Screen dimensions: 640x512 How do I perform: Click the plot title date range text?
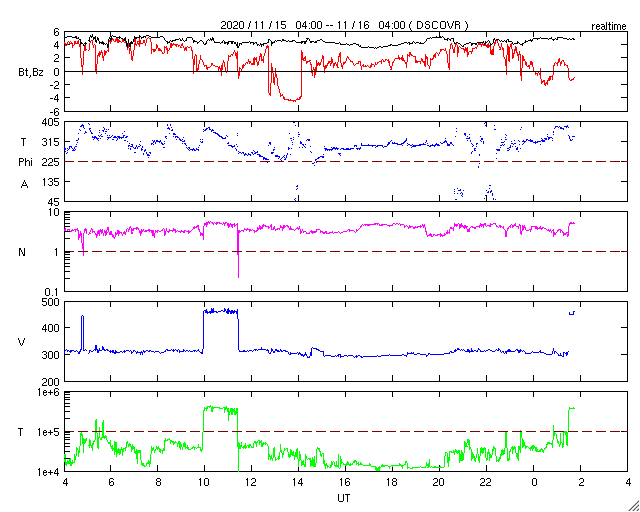click(x=344, y=25)
